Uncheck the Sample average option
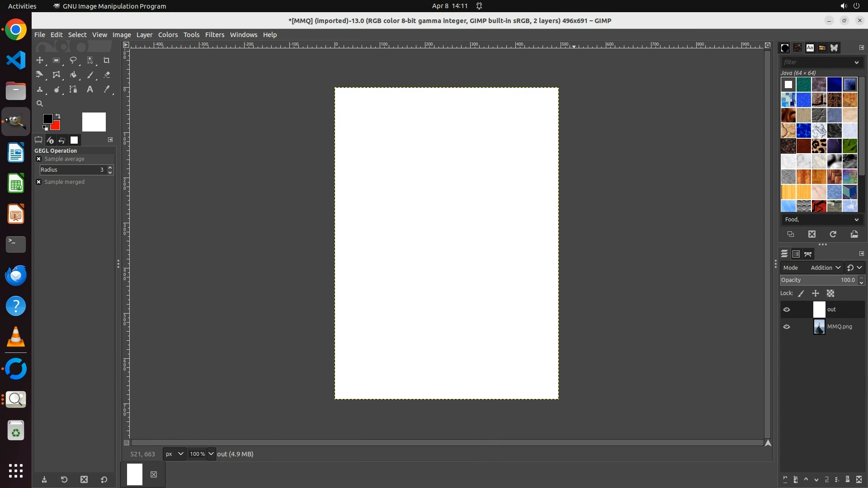Viewport: 868px width, 488px height. coord(39,159)
